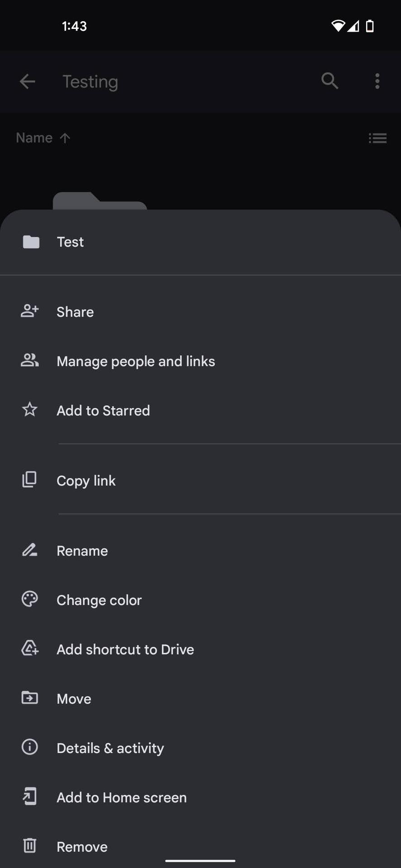Image resolution: width=401 pixels, height=868 pixels.
Task: Select the Move option
Action: pos(74,699)
